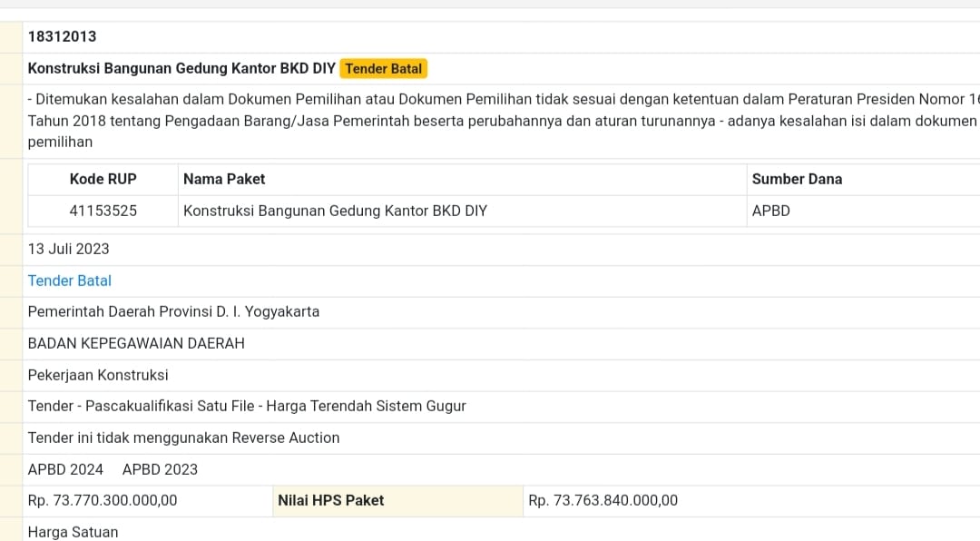Click the Pekerjaan Konstruksi text
Image resolution: width=980 pixels, height=541 pixels.
pos(98,375)
